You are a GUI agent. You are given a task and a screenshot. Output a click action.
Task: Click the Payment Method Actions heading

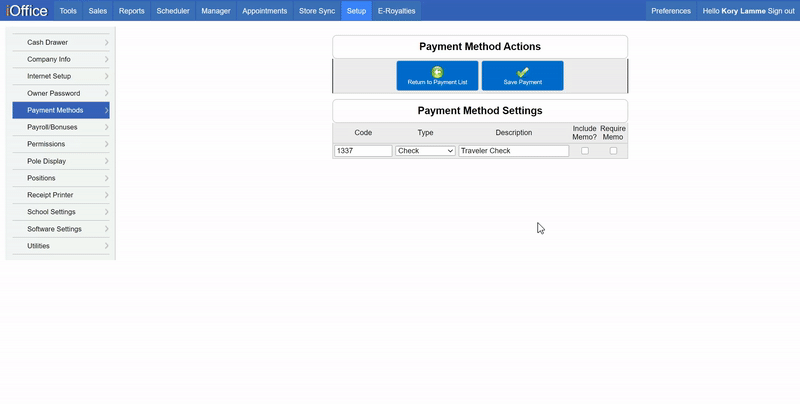(480, 46)
